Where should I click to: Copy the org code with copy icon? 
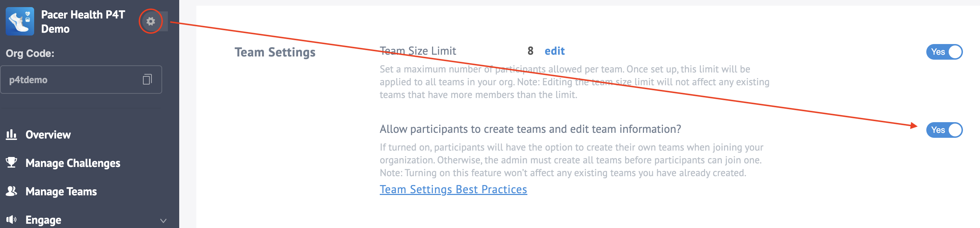point(147,80)
